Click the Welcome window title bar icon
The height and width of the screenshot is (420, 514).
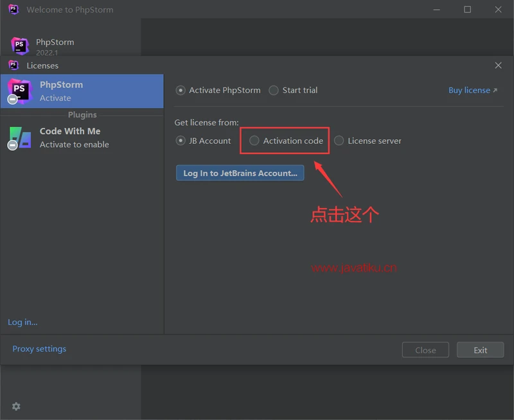coord(13,10)
